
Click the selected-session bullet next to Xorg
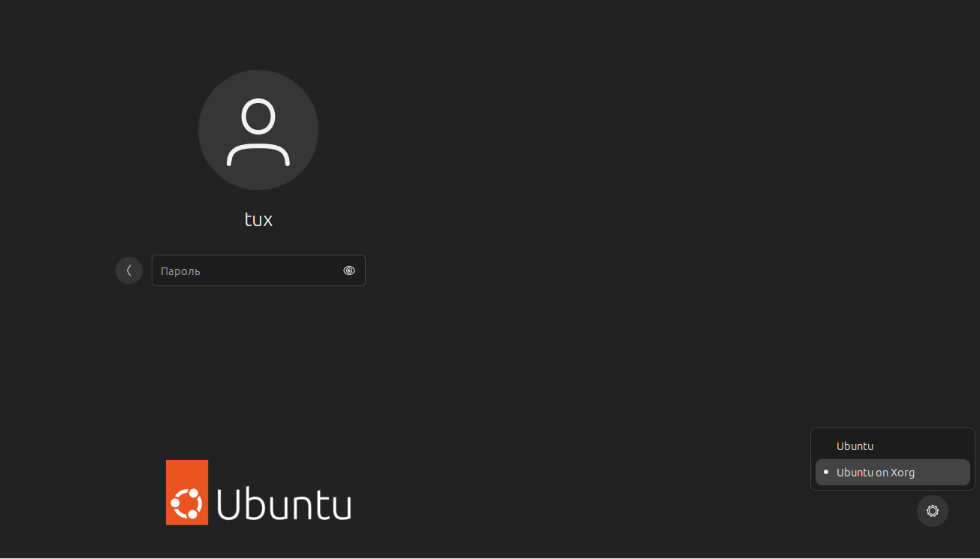point(826,473)
